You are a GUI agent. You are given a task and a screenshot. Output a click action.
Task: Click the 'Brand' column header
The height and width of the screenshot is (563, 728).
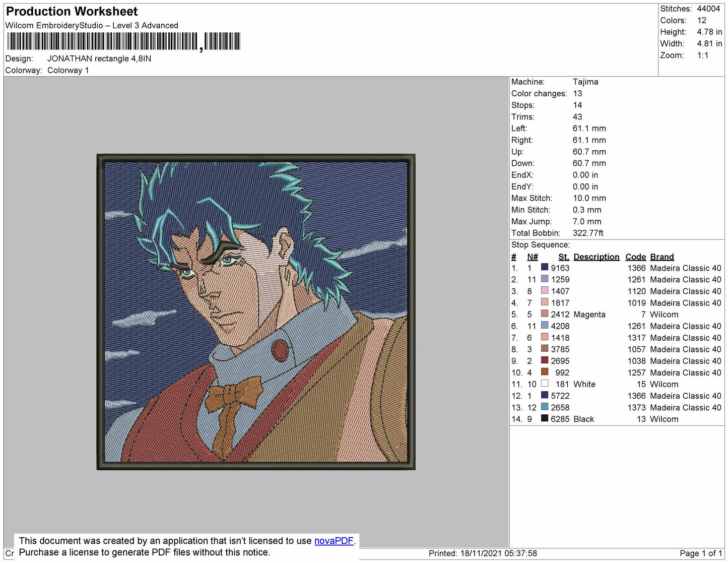click(662, 257)
